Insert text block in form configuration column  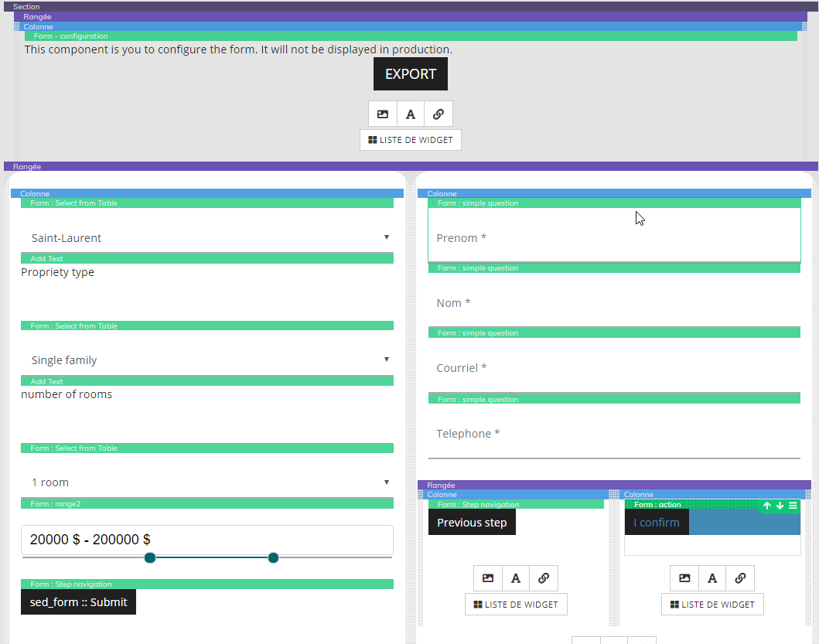point(411,114)
